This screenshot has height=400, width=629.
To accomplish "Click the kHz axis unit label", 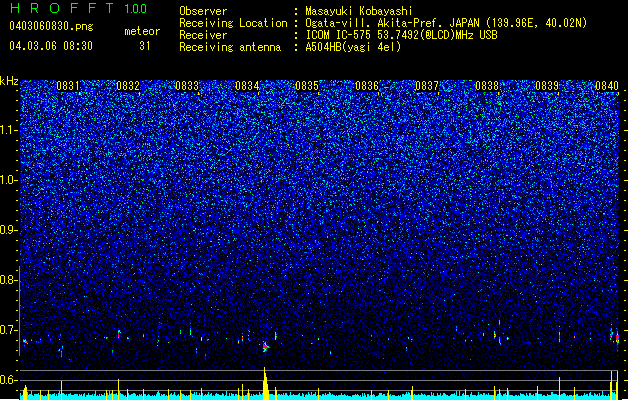I will click(x=9, y=81).
